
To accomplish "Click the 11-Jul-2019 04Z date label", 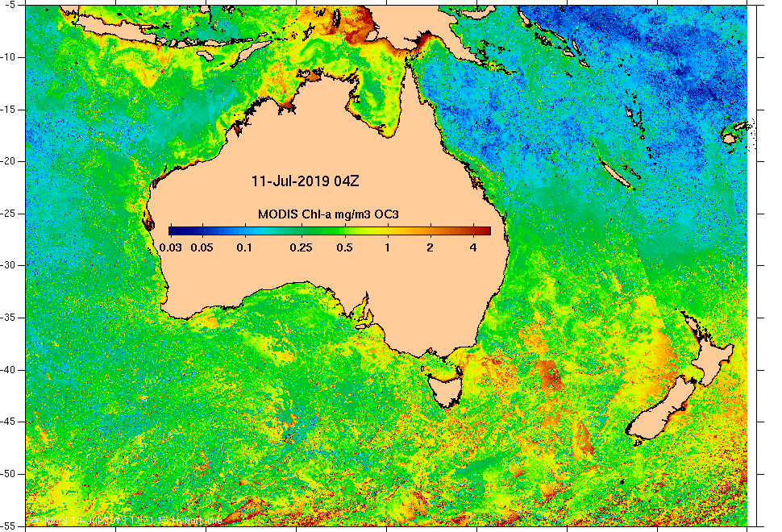I will tap(305, 181).
